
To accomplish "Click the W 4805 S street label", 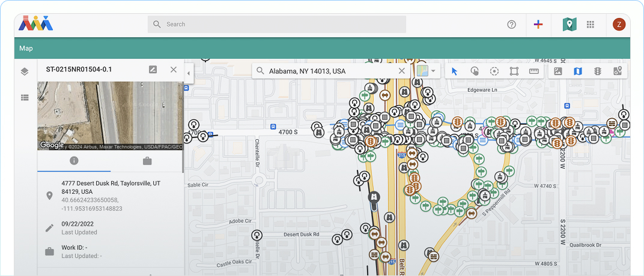I will 547,263.
